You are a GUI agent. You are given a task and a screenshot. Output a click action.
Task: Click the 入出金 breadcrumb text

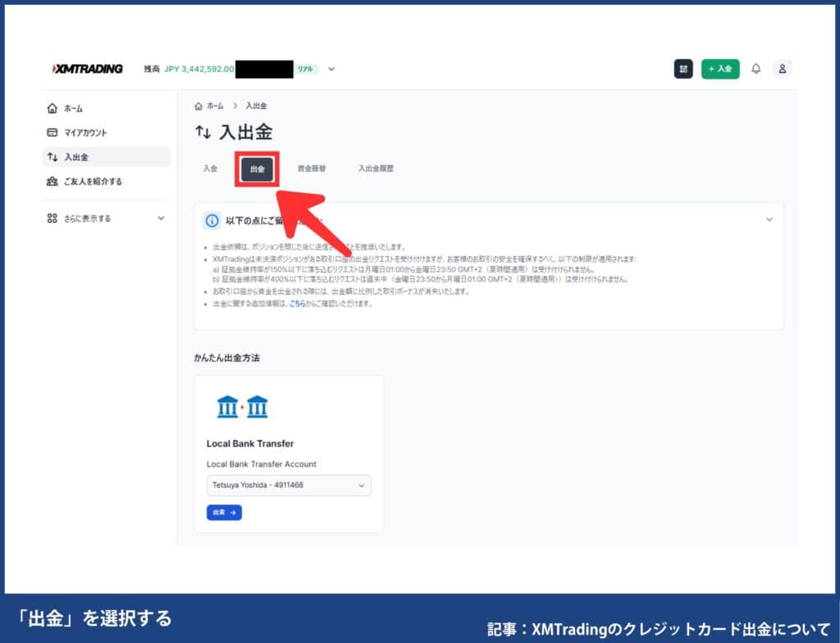[256, 106]
